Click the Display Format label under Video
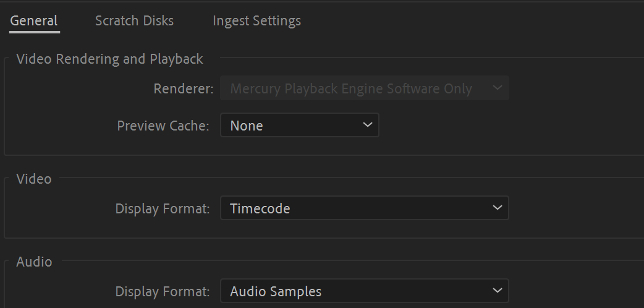This screenshot has height=308, width=644. [x=163, y=209]
